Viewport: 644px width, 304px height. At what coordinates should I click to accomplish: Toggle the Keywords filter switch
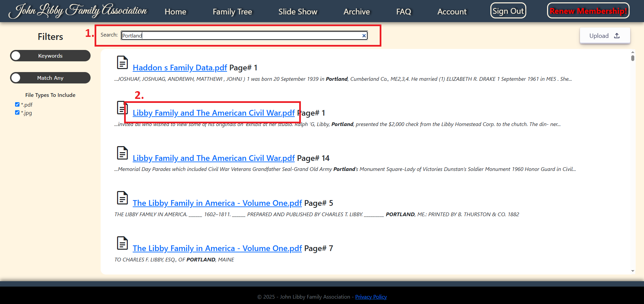(x=50, y=56)
